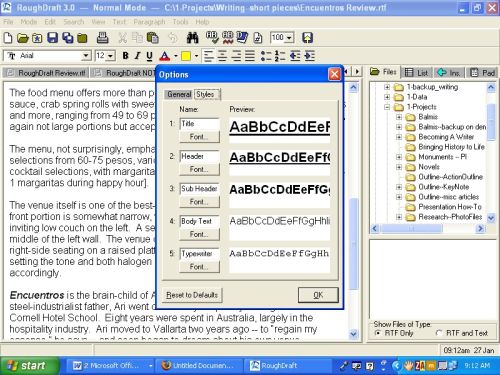Toggle bold formatting
The image size is (500, 375).
coord(125,56)
